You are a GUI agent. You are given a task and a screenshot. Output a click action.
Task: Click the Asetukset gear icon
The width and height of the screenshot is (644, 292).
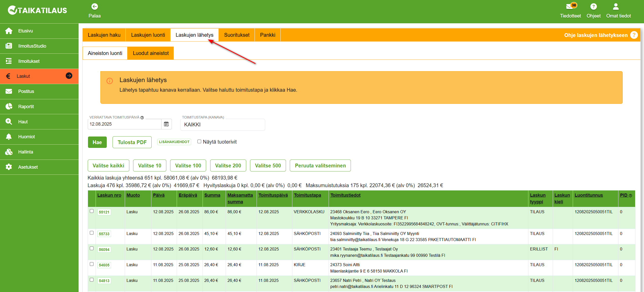pyautogui.click(x=9, y=167)
